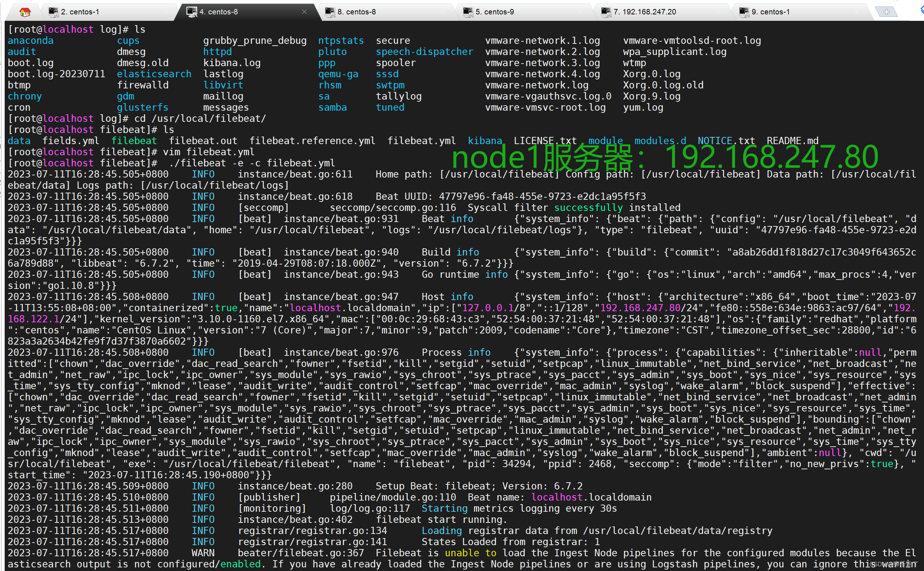
Task: Close the 7. 192.168.247.20 tab
Action: [x=719, y=12]
